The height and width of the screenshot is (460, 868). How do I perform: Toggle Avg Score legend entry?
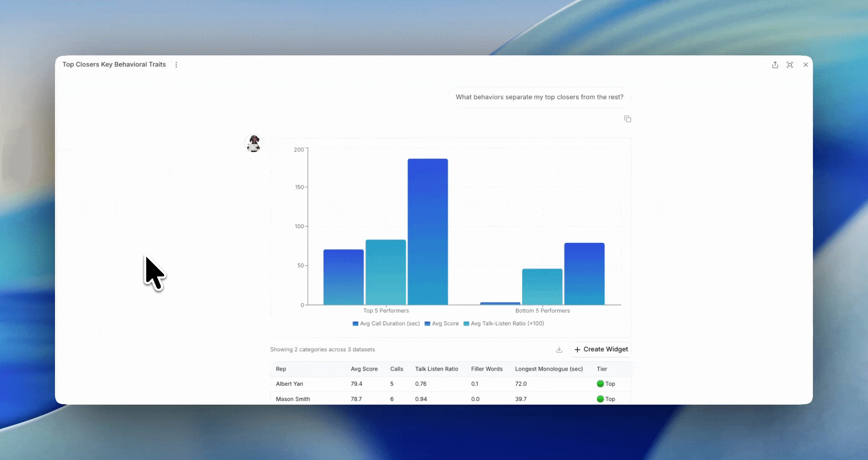(442, 324)
